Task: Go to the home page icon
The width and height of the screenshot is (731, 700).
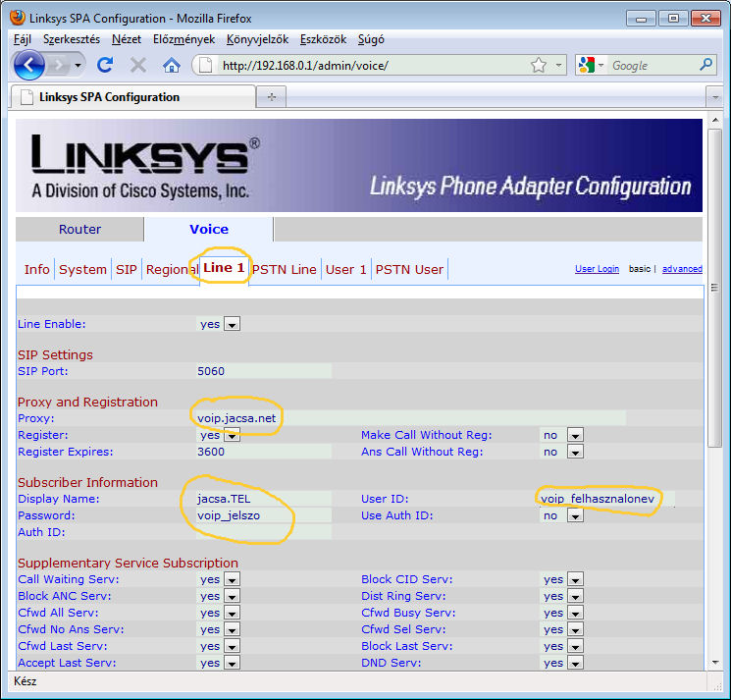Action: pos(172,66)
